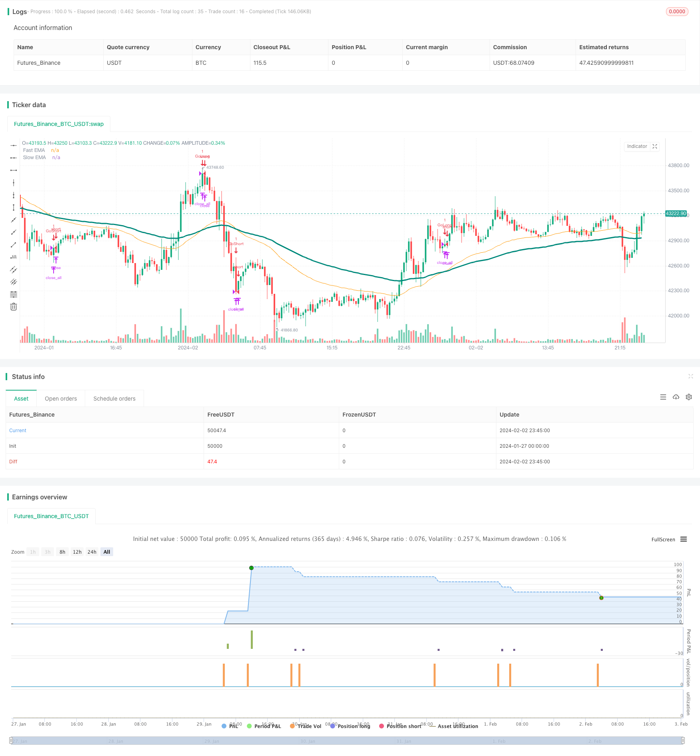The height and width of the screenshot is (756, 700).
Task: Click the FreeUSDT value 50047.4
Action: (217, 431)
